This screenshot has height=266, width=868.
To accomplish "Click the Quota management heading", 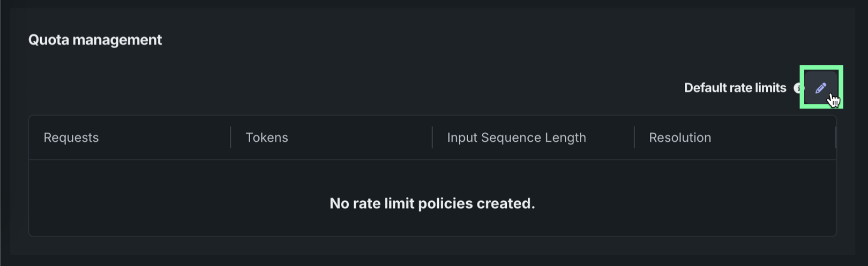I will click(x=95, y=40).
